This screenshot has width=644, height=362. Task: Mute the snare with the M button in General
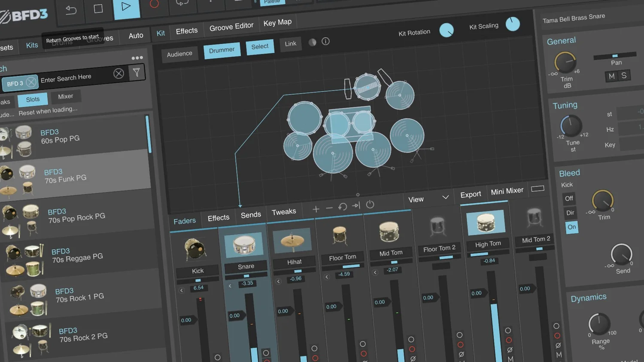click(611, 76)
